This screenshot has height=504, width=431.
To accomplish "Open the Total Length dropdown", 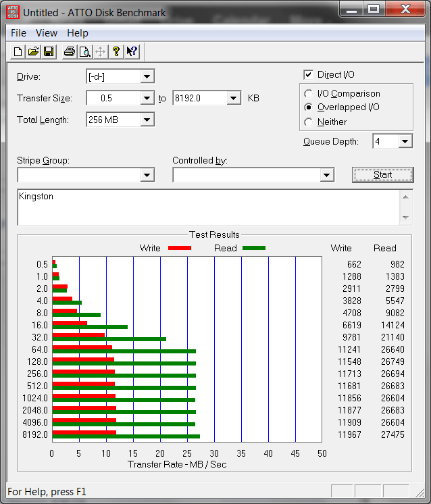I will coord(147,120).
